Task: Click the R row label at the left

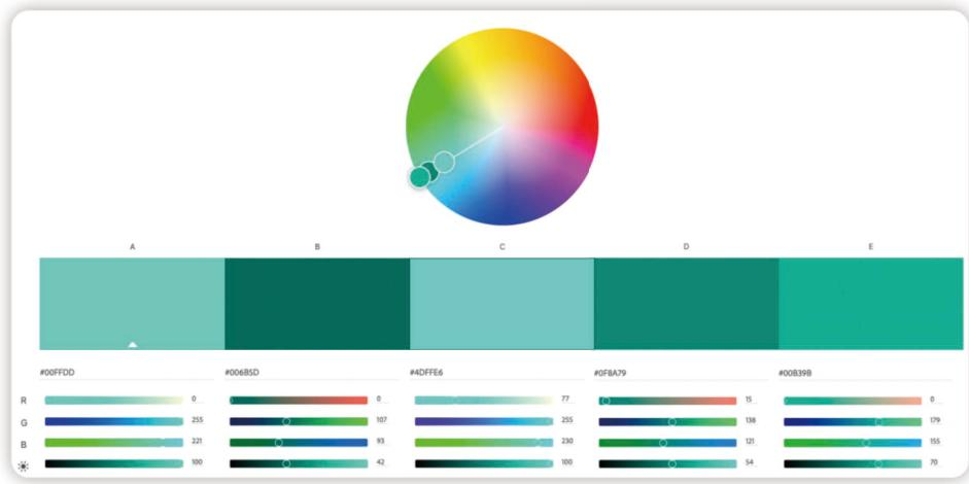Action: point(24,401)
